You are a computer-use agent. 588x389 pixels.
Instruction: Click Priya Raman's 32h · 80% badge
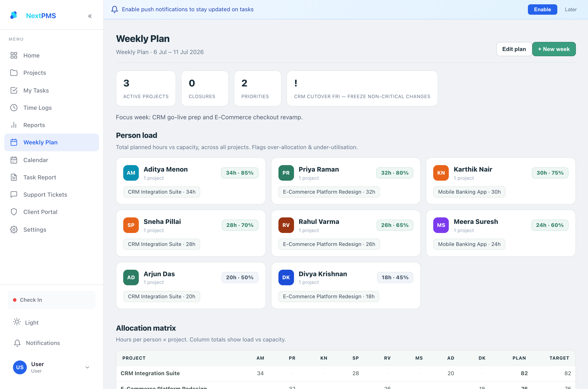pos(395,173)
